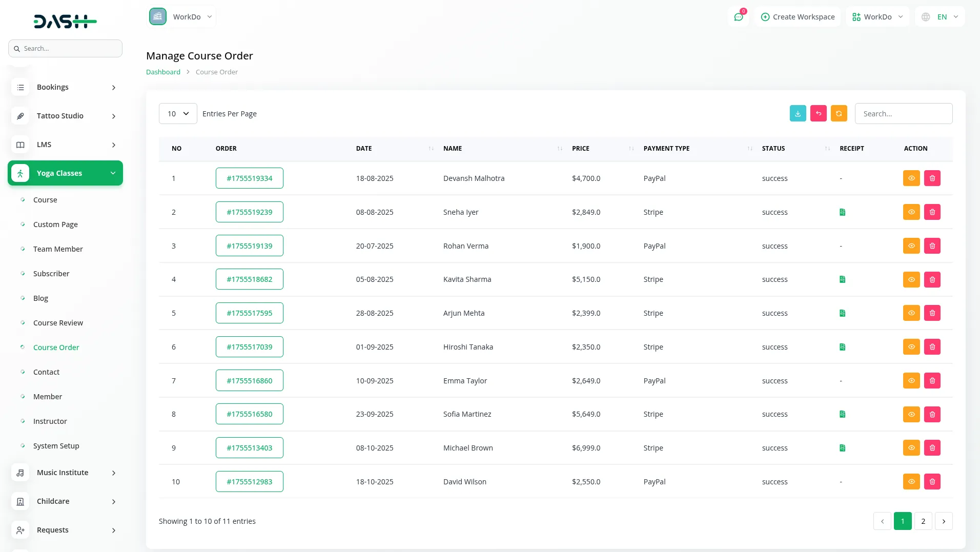This screenshot has width=980, height=552.
Task: Open the entries per page dropdown
Action: click(x=178, y=114)
